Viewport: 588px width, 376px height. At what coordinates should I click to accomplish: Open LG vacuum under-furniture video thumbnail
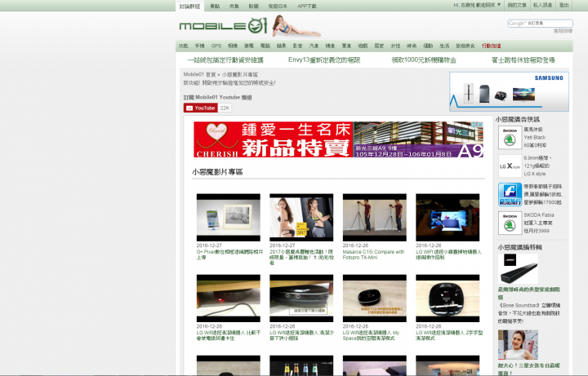301,298
